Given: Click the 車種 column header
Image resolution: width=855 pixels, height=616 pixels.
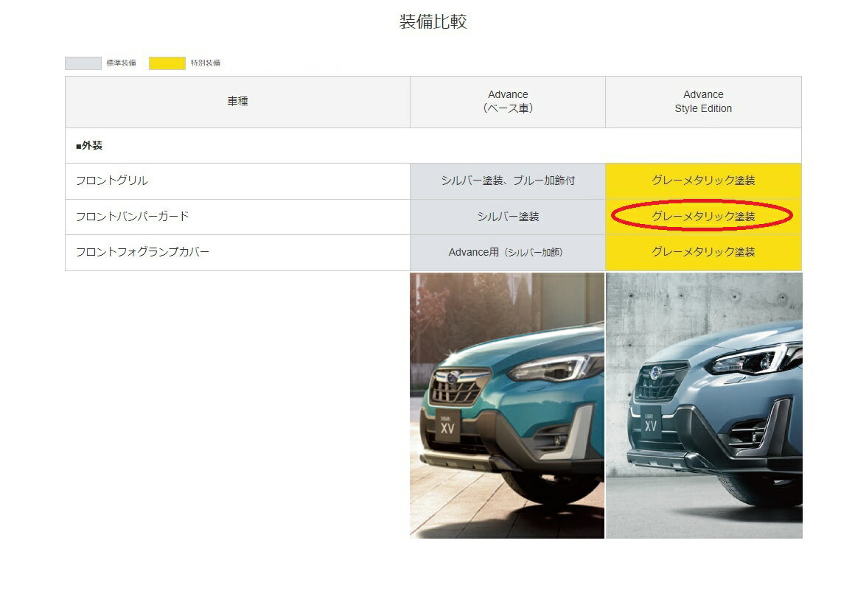Looking at the screenshot, I should point(237,102).
